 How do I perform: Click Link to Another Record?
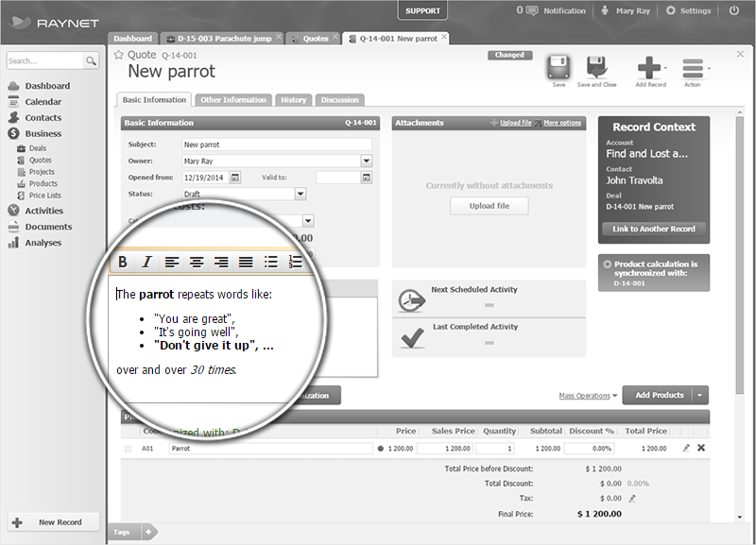(x=654, y=229)
